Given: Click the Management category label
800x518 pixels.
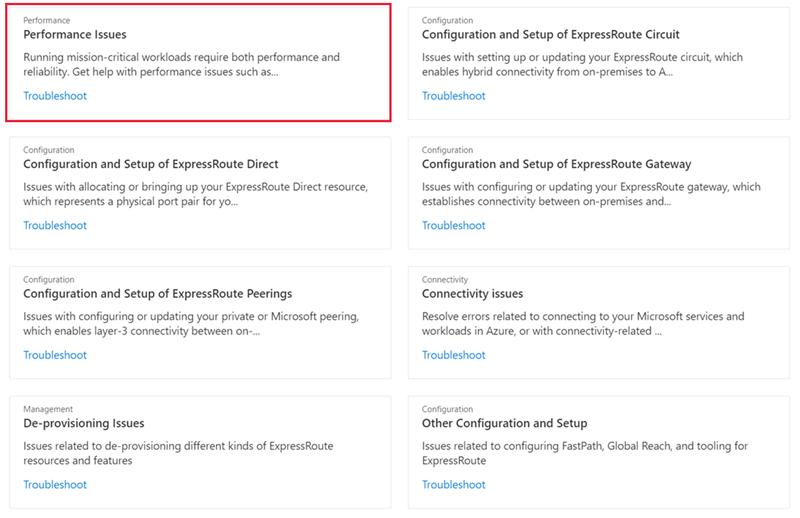Looking at the screenshot, I should click(x=48, y=409).
